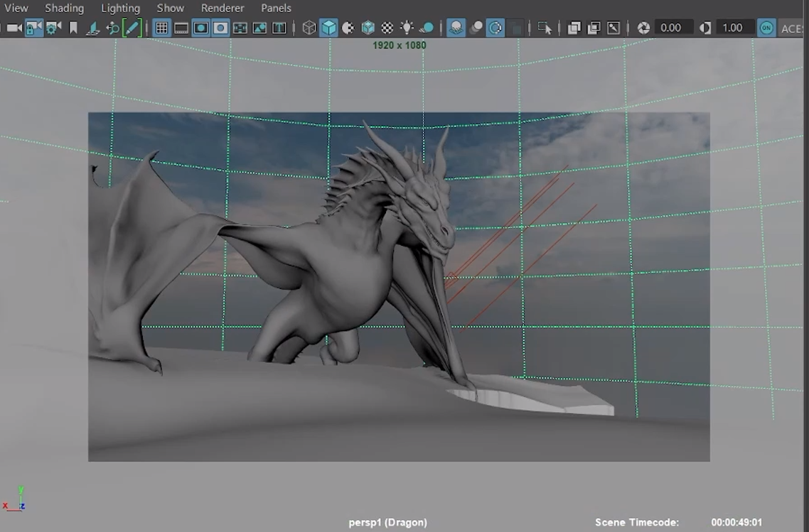Toggle the film gate display
The height and width of the screenshot is (532, 809).
coord(181,28)
